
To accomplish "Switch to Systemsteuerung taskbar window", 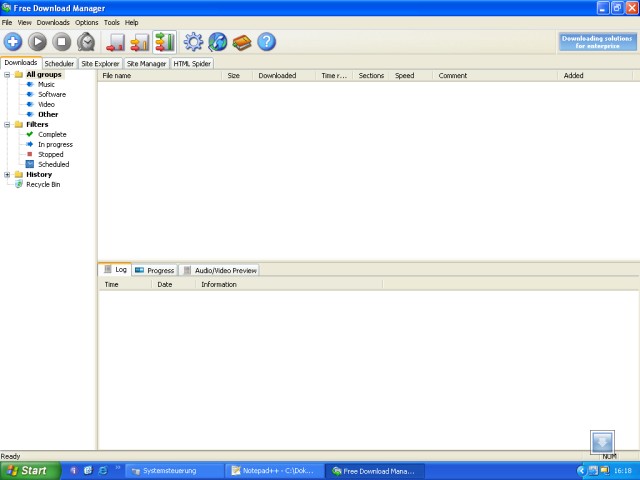I will point(175,471).
